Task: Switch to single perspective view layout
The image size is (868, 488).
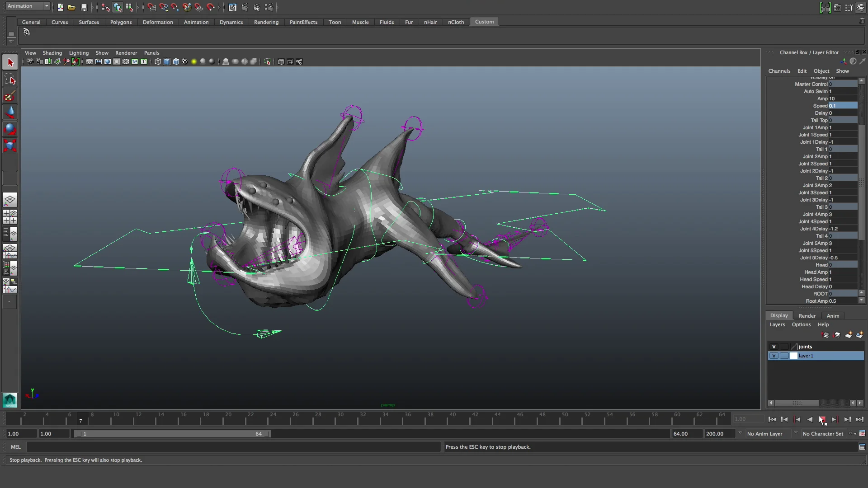Action: click(x=10, y=199)
